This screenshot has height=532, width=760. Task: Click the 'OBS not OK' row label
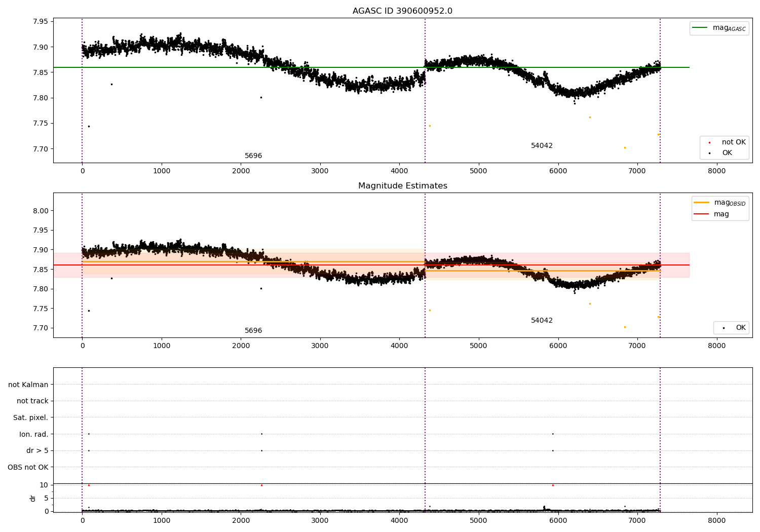[28, 467]
